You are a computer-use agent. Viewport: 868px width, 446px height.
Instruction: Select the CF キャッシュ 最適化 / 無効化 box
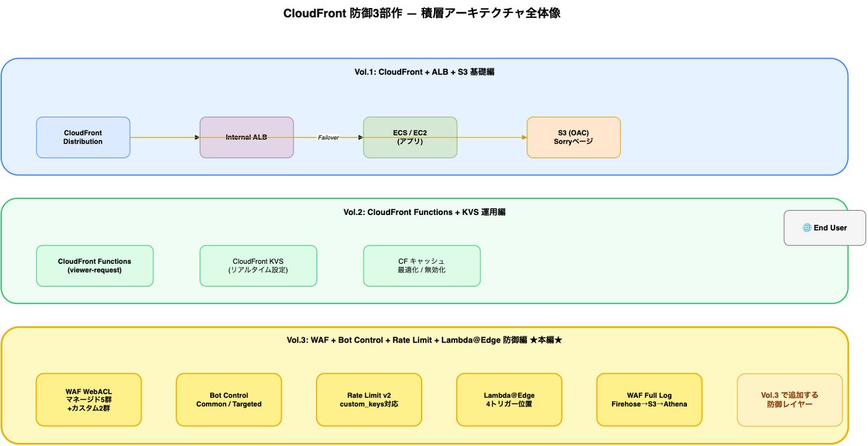(422, 266)
